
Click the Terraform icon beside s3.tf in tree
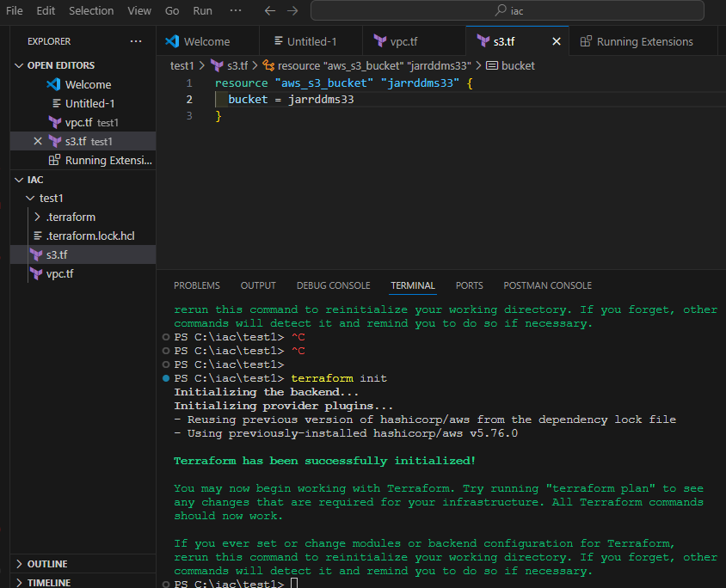pyautogui.click(x=36, y=255)
